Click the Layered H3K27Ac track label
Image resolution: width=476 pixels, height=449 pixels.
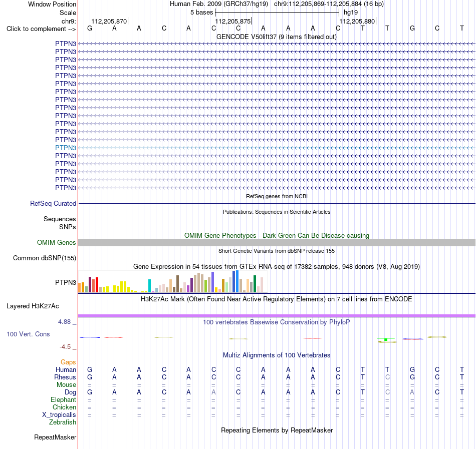[33, 306]
